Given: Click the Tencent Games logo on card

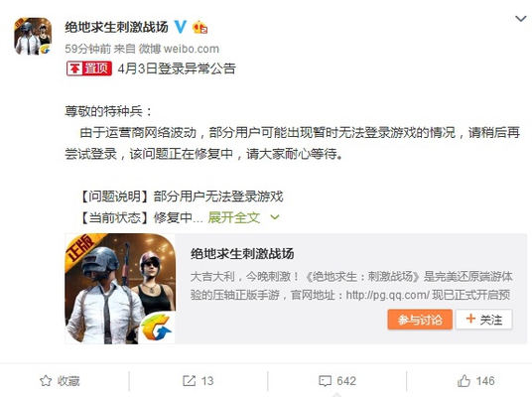Looking at the screenshot, I should [x=157, y=328].
